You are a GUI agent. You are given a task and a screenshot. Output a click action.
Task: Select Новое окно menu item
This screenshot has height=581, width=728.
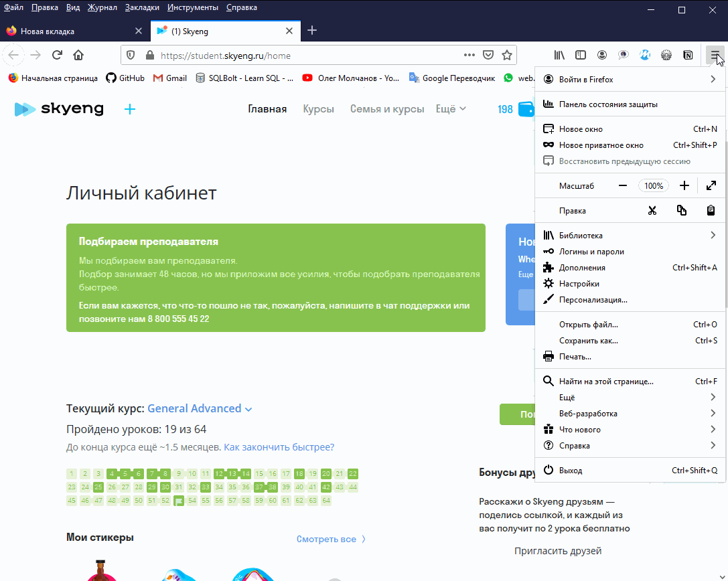[x=630, y=129]
